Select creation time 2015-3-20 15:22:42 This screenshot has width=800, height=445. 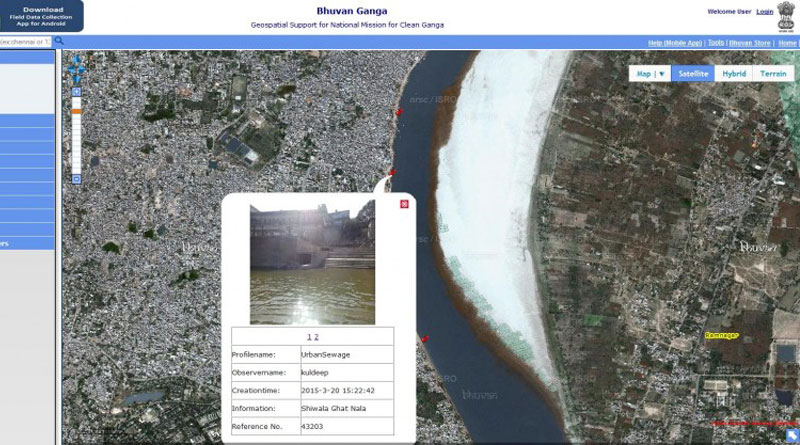click(338, 390)
